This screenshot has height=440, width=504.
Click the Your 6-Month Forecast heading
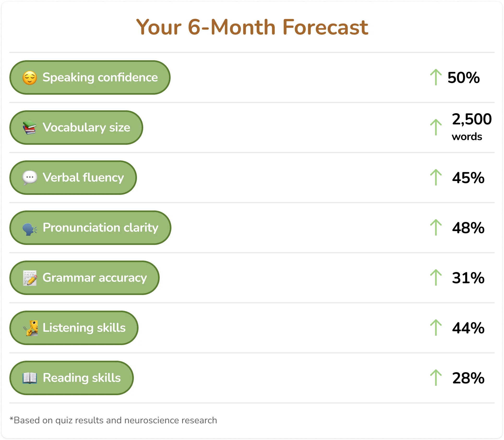pyautogui.click(x=252, y=27)
